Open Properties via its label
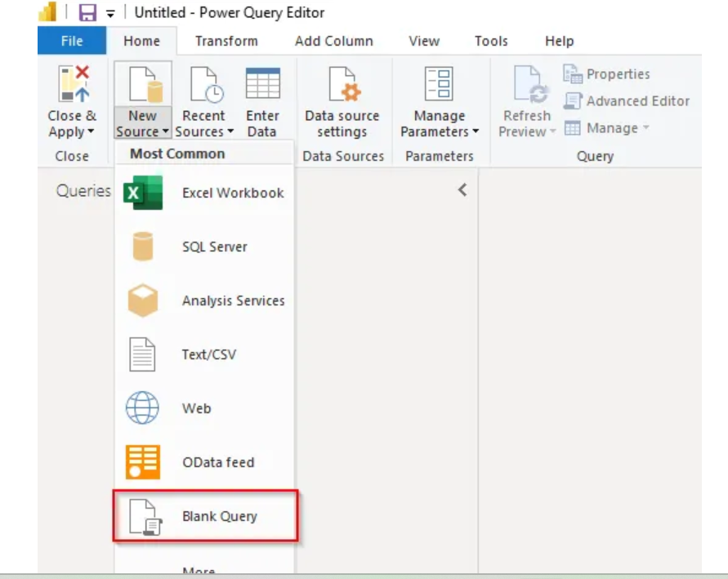The image size is (728, 579). pos(618,74)
